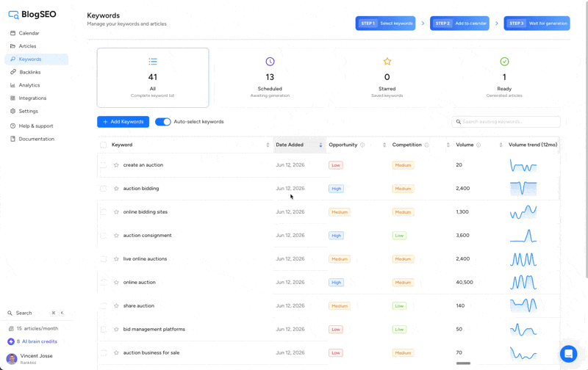Image resolution: width=588 pixels, height=370 pixels.
Task: Check the 'auction bidding' row checkbox
Action: pyautogui.click(x=103, y=189)
